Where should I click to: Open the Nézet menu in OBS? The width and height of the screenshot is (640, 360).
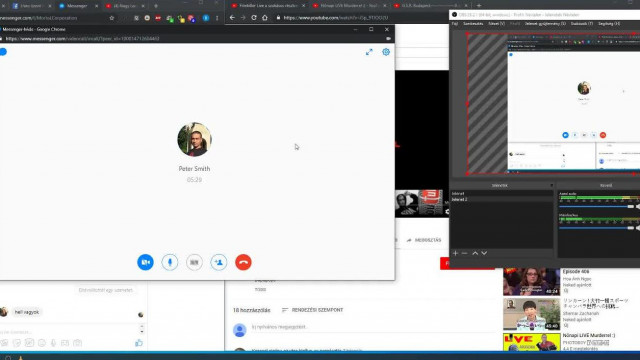tap(497, 24)
